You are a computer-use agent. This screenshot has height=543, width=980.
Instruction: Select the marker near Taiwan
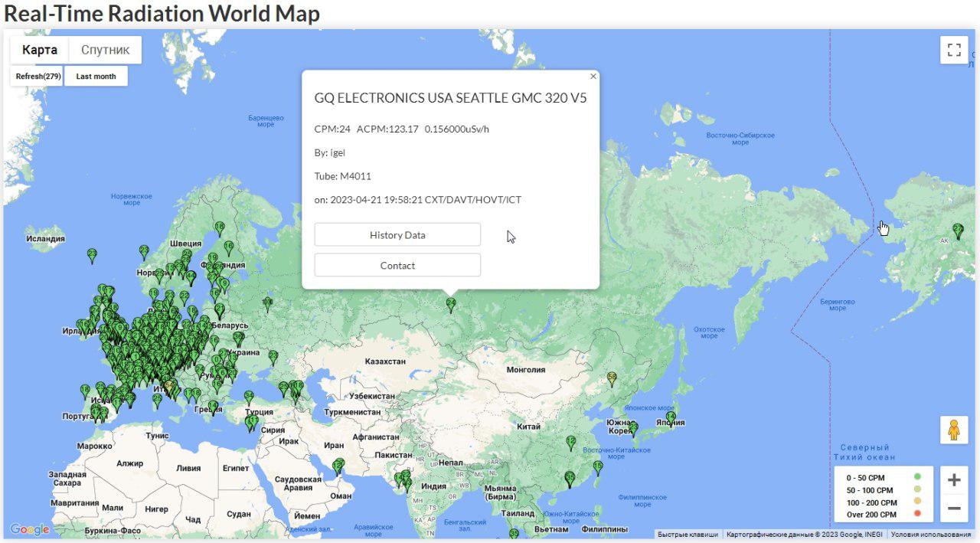[598, 467]
